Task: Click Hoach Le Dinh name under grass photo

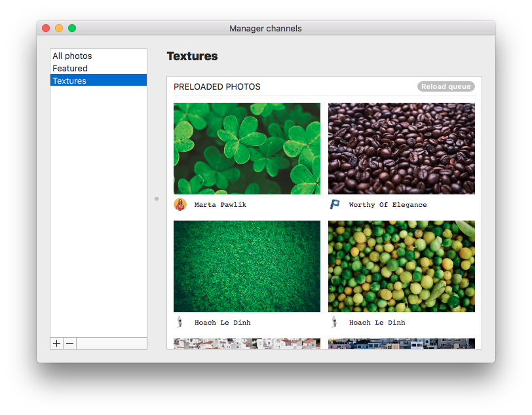Action: tap(222, 323)
